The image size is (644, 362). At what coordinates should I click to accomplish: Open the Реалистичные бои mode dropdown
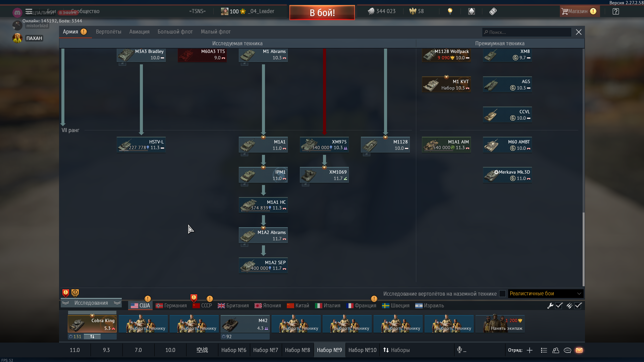[x=546, y=293]
